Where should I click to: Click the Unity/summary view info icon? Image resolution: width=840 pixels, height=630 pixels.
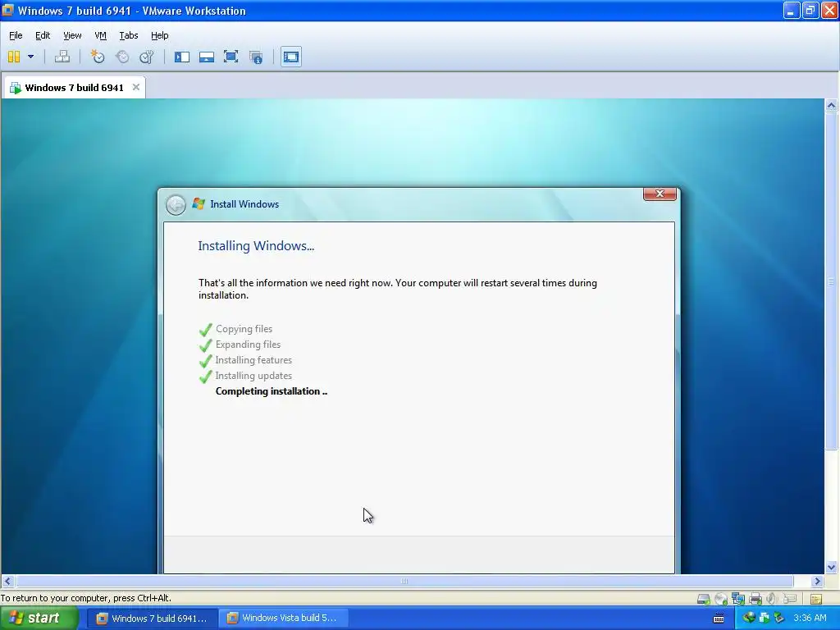pyautogui.click(x=256, y=57)
